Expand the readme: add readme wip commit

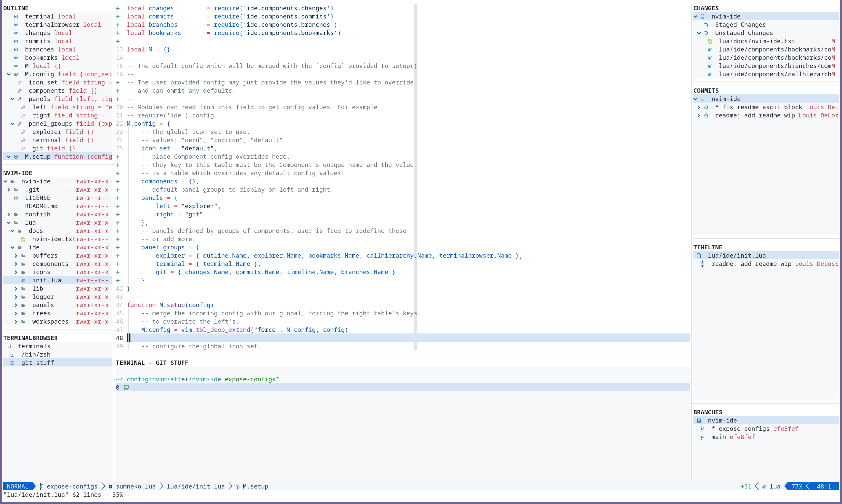(x=699, y=115)
